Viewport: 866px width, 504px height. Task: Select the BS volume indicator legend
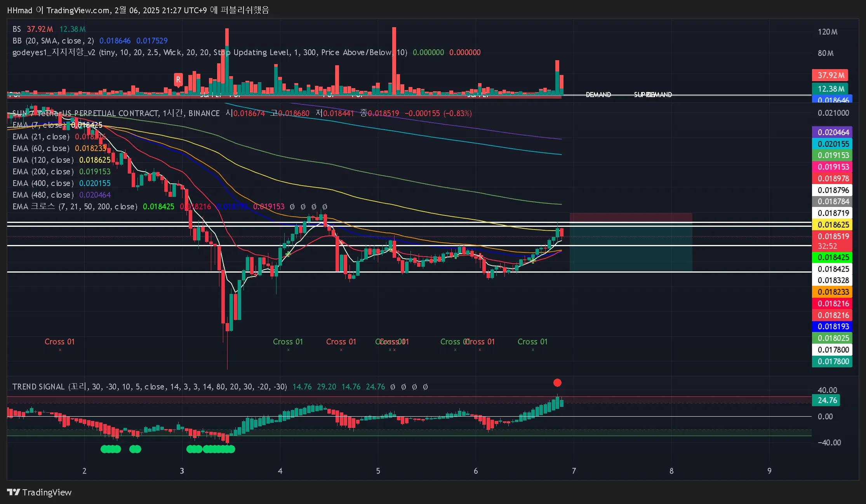[49, 29]
